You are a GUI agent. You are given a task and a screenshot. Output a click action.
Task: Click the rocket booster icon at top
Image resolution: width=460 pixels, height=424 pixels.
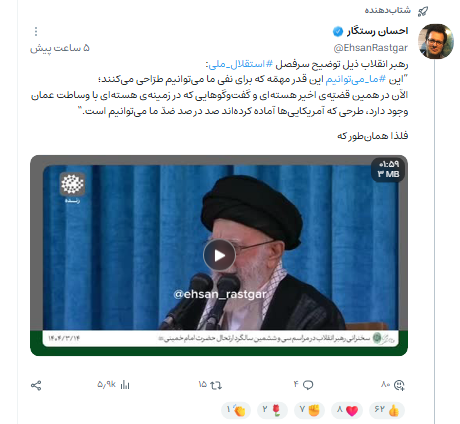423,11
